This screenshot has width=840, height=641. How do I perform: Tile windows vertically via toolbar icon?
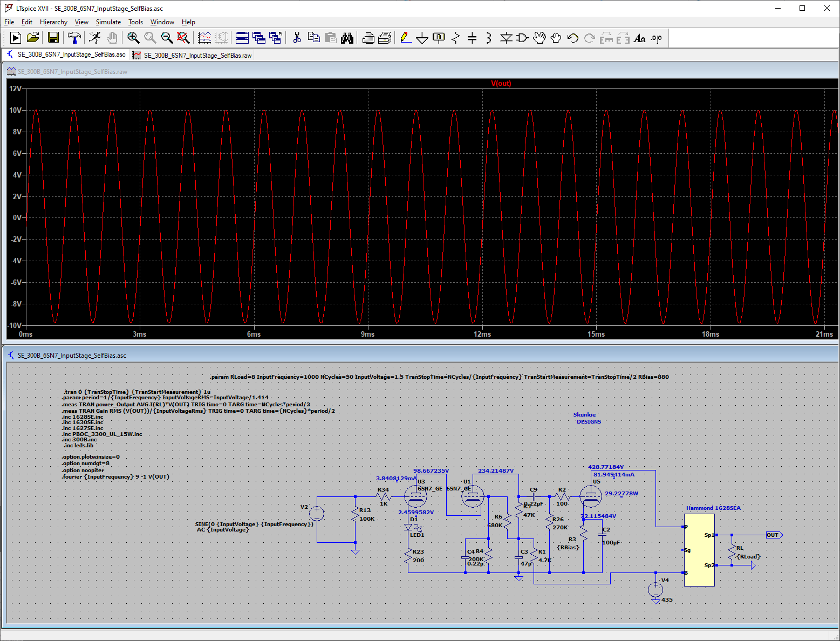coord(259,38)
